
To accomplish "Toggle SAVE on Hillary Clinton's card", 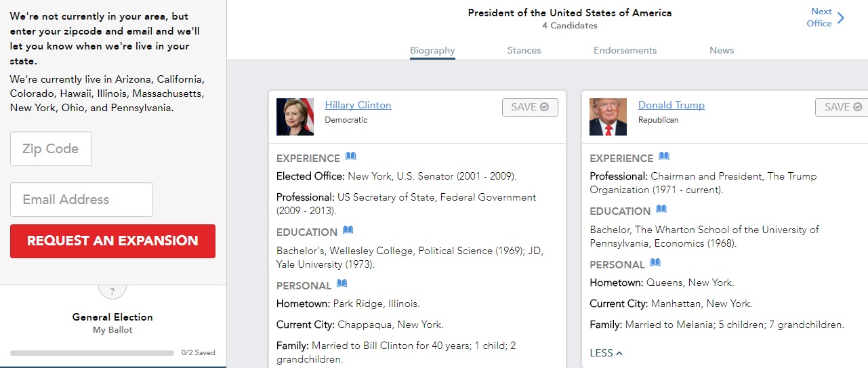I will (x=530, y=107).
